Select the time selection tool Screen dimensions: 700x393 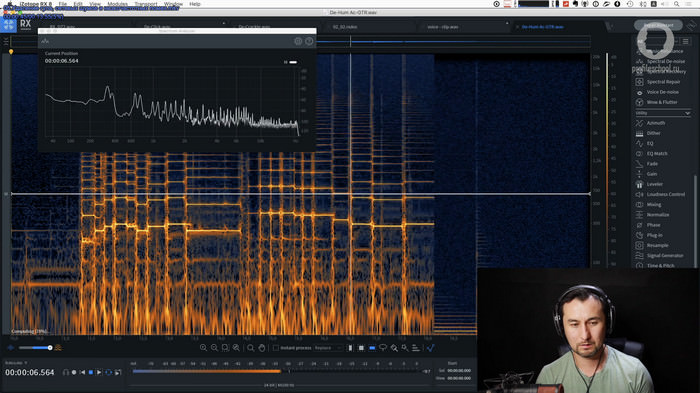pos(350,348)
